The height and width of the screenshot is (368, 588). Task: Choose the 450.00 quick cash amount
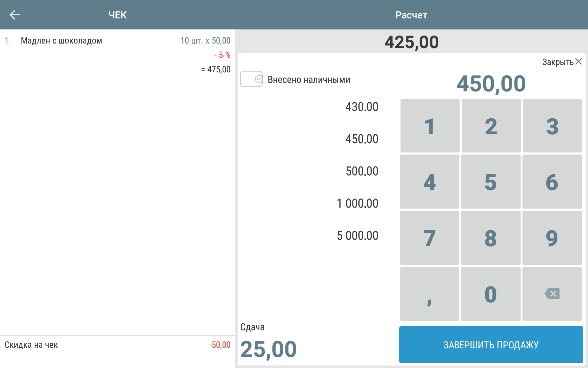point(362,139)
